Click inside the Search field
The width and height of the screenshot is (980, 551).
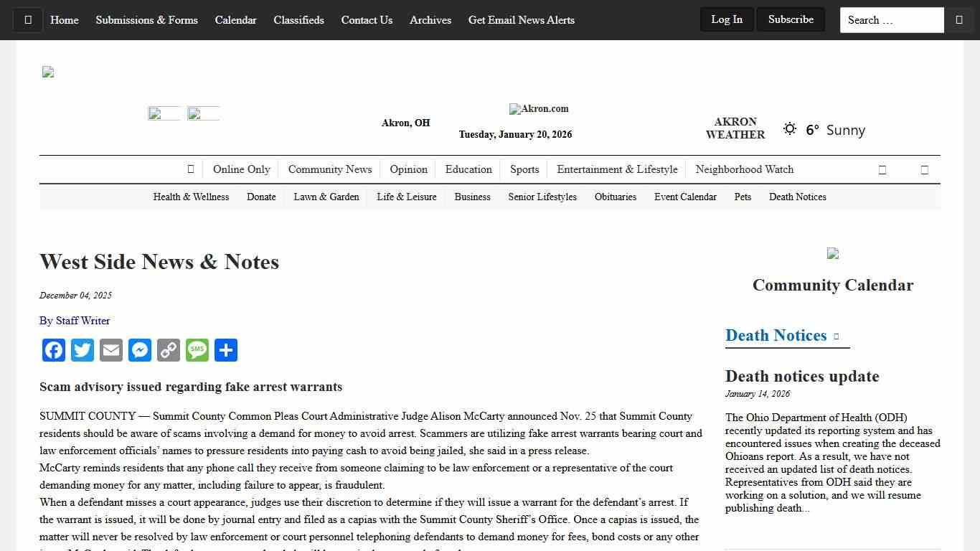[891, 19]
